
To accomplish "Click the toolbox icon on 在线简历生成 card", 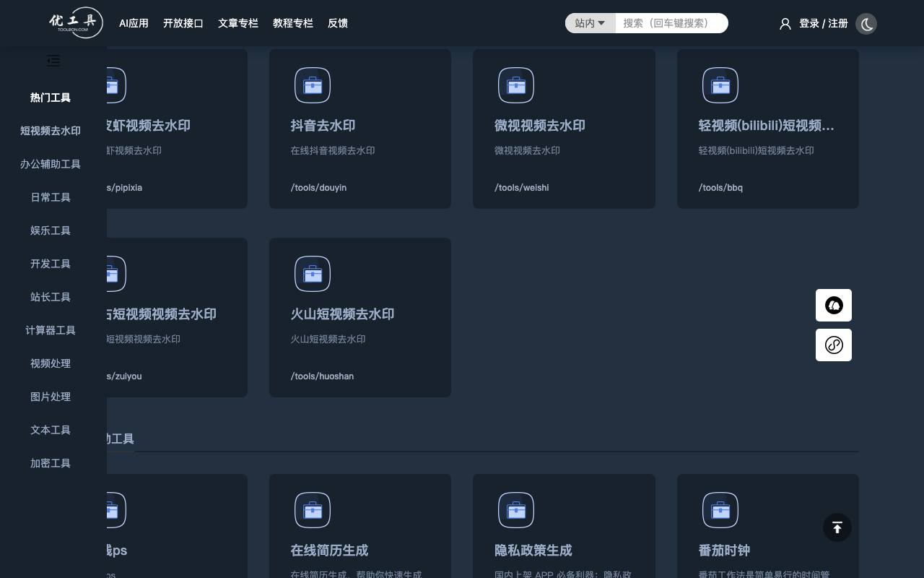I will (x=313, y=510).
